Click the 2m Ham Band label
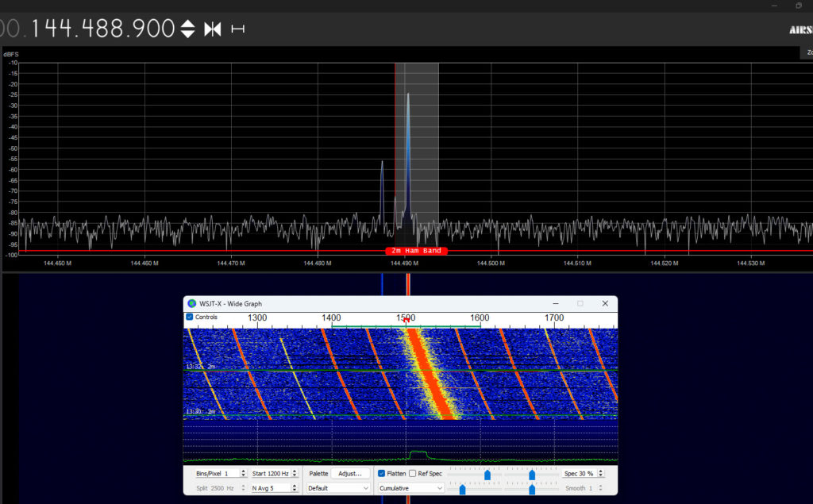This screenshot has width=813, height=504. point(417,251)
